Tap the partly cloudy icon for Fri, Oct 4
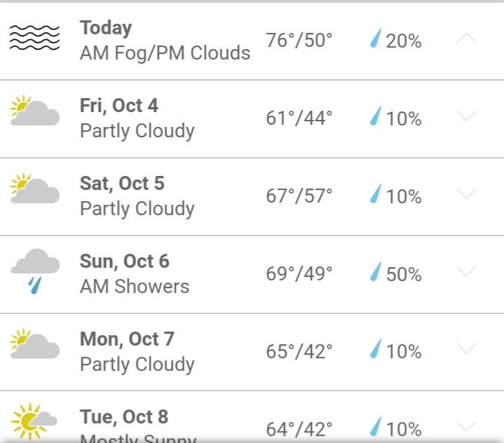This screenshot has height=443, width=504. (x=35, y=110)
